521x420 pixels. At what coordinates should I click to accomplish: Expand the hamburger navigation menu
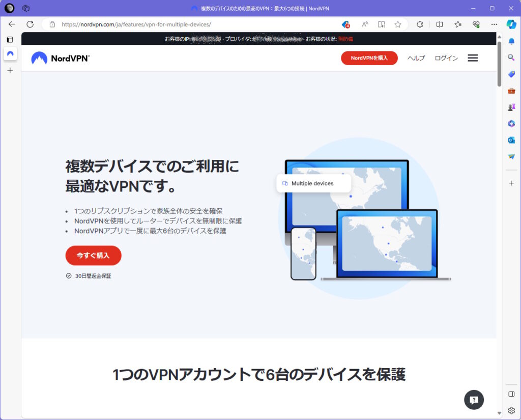tap(473, 58)
